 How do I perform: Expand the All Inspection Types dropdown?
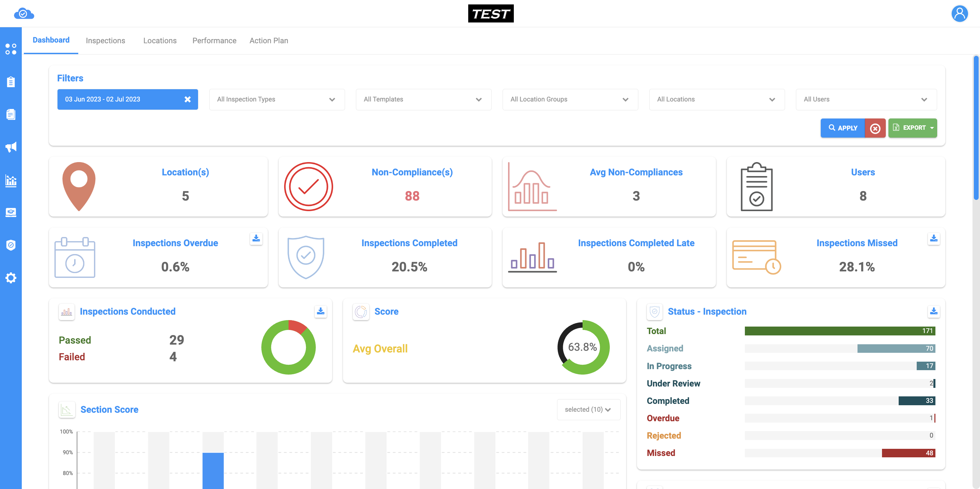[277, 99]
